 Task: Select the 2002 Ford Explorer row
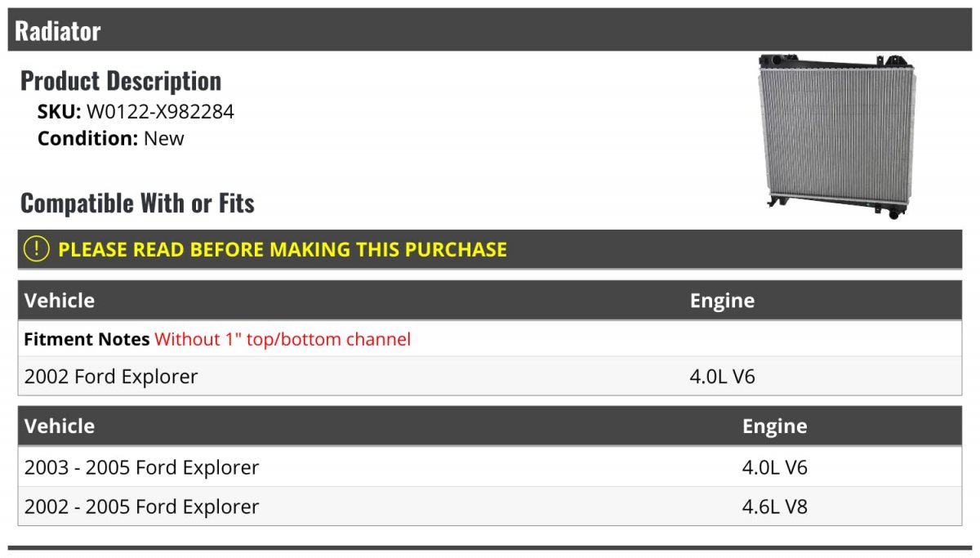click(x=490, y=377)
